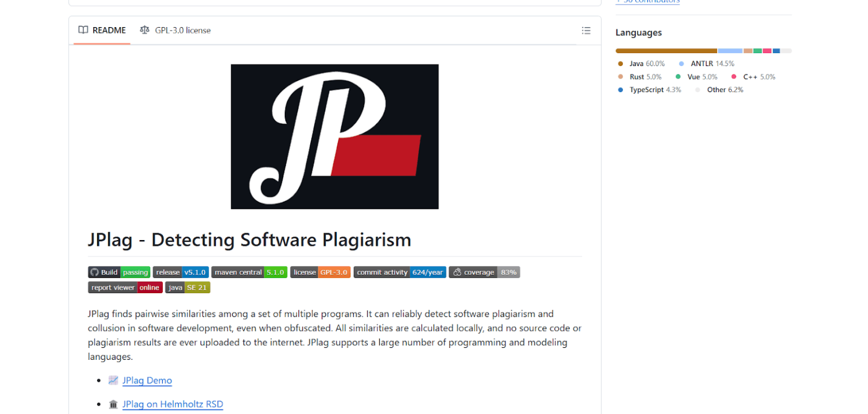Click the scales icon next to GPL-3.0 license

point(145,30)
